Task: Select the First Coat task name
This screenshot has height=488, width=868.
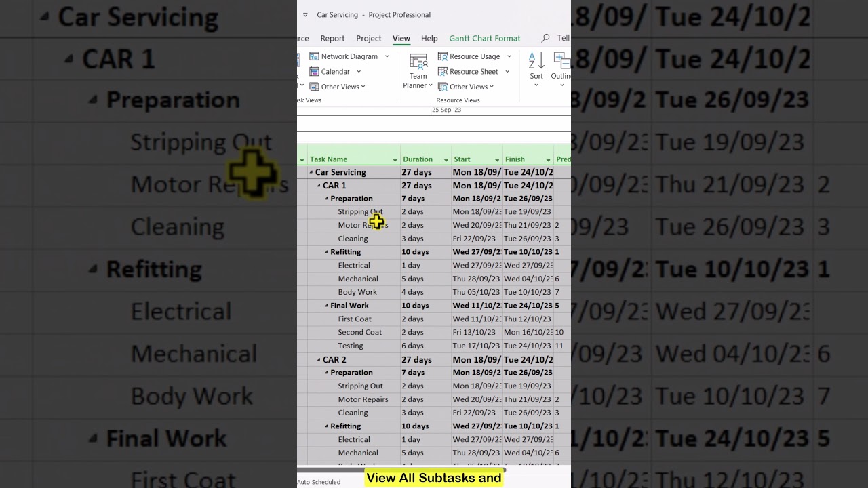Action: [355, 319]
